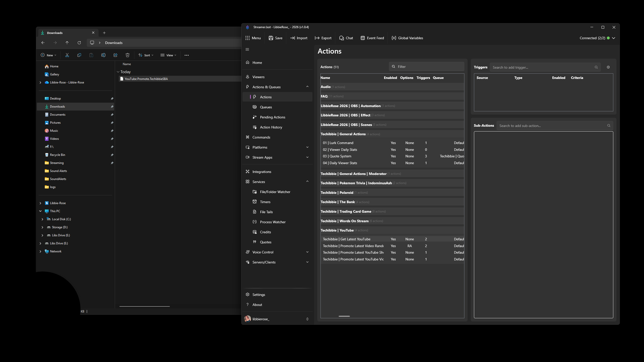Click the Share icon in File Explorer toolbar
Screen dimensions: 644x362
[115, 55]
